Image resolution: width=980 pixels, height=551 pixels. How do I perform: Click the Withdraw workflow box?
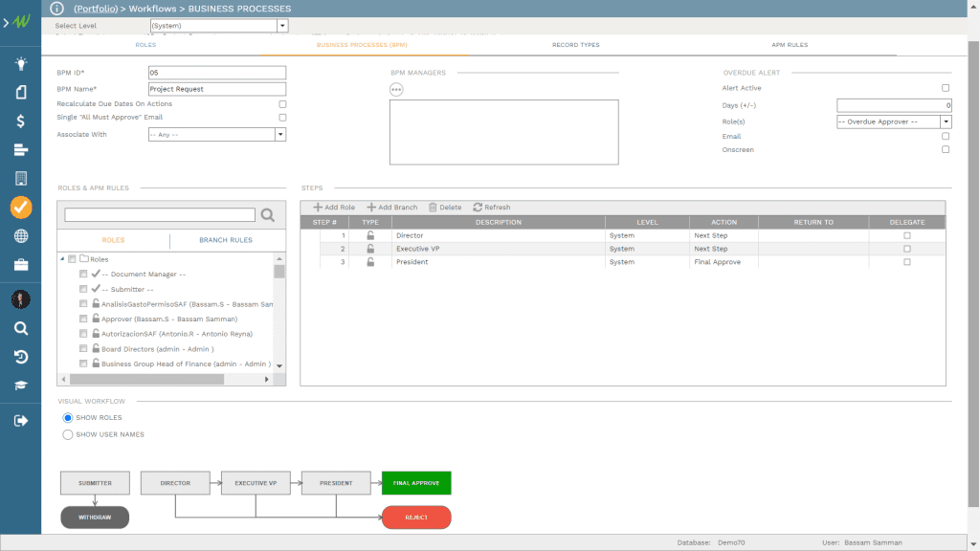[95, 518]
